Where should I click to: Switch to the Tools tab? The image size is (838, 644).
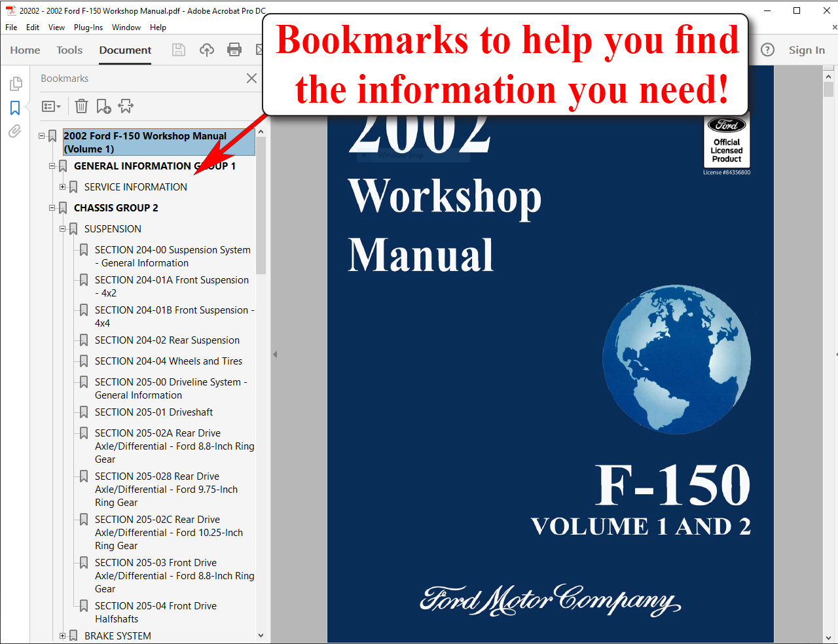click(x=69, y=50)
